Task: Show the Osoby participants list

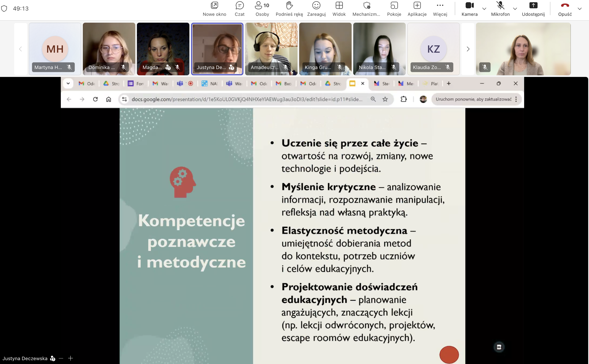Action: pyautogui.click(x=262, y=9)
